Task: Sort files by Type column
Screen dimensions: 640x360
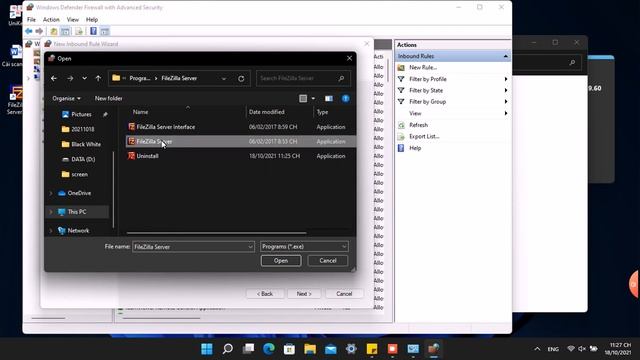Action: (x=322, y=112)
